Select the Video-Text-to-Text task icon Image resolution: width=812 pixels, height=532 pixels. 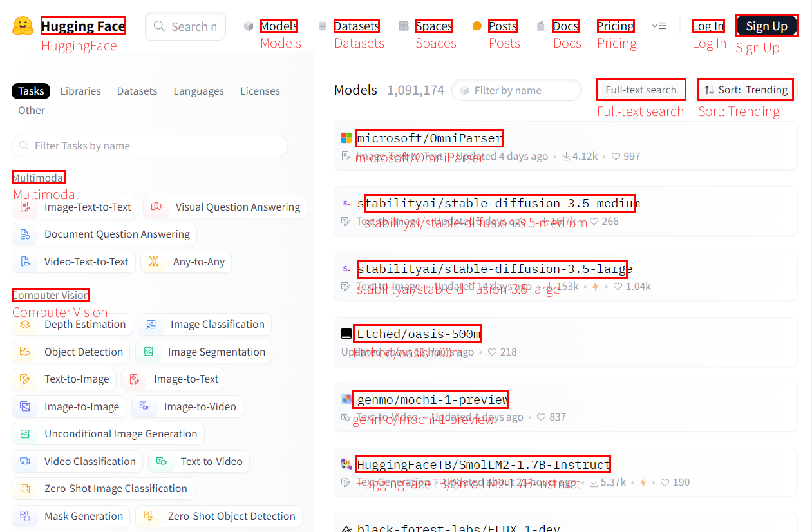click(x=26, y=261)
